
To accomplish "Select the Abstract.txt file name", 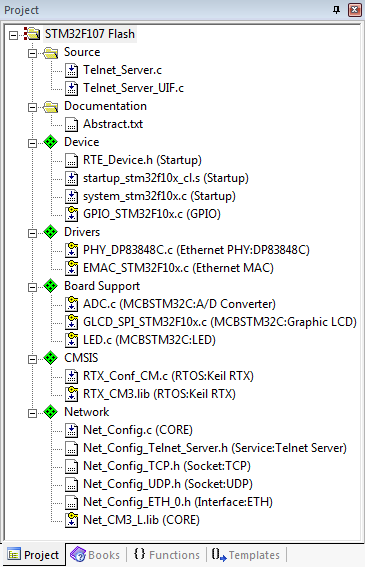I will click(113, 124).
